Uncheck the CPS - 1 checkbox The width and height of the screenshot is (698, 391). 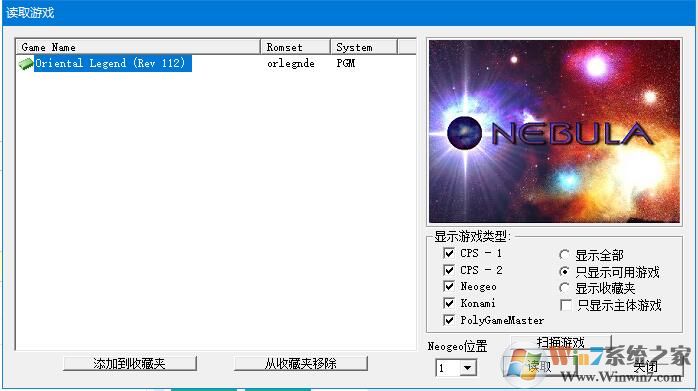click(449, 253)
